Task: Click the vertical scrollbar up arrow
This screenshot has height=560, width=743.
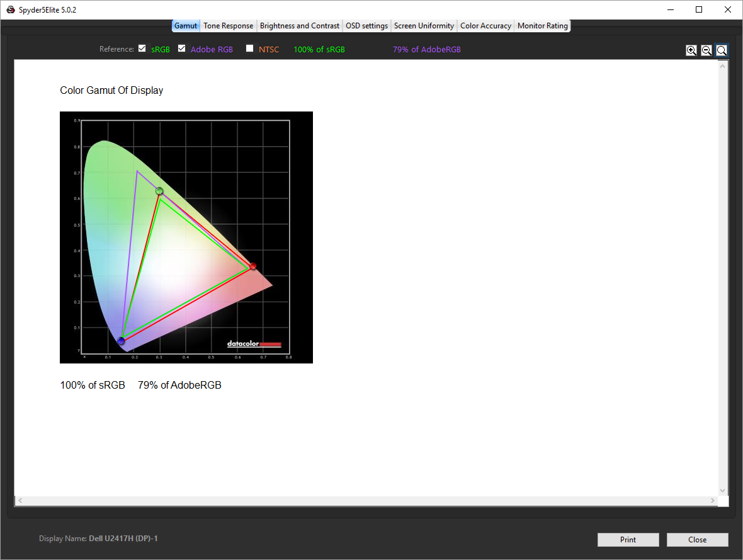Action: 723,66
